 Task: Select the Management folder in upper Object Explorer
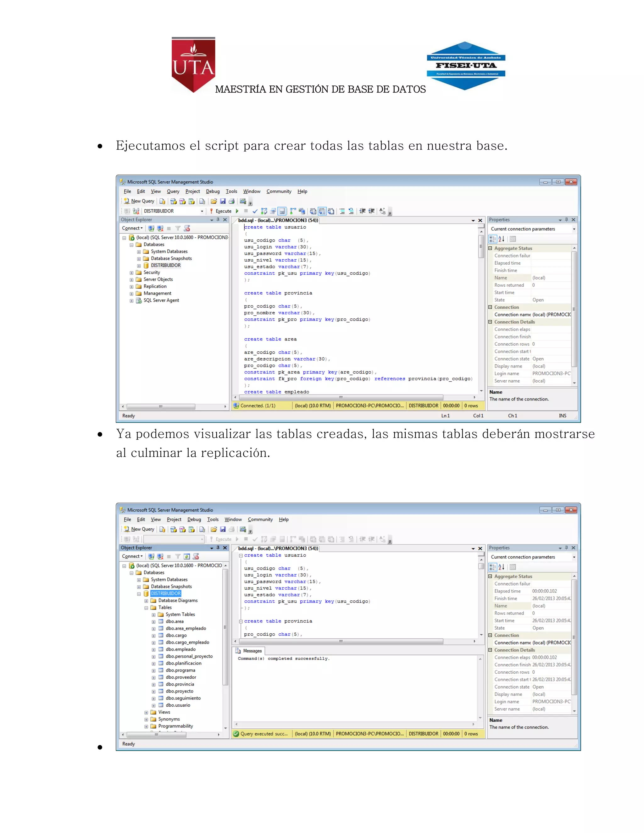157,293
